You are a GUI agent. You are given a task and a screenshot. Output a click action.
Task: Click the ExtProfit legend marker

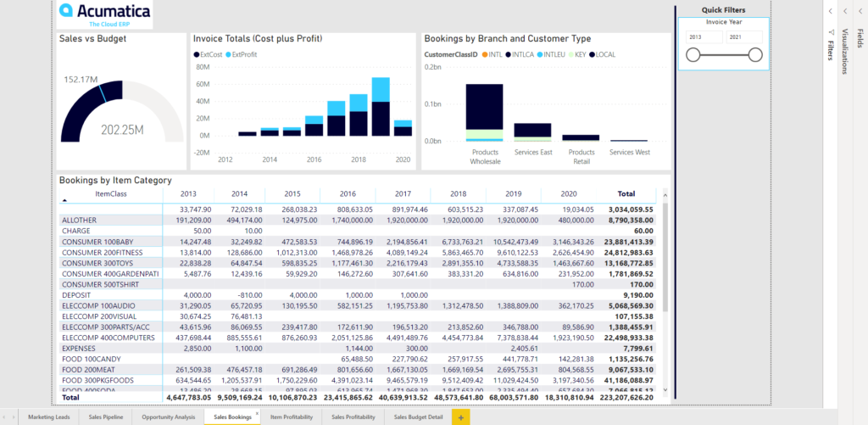229,54
